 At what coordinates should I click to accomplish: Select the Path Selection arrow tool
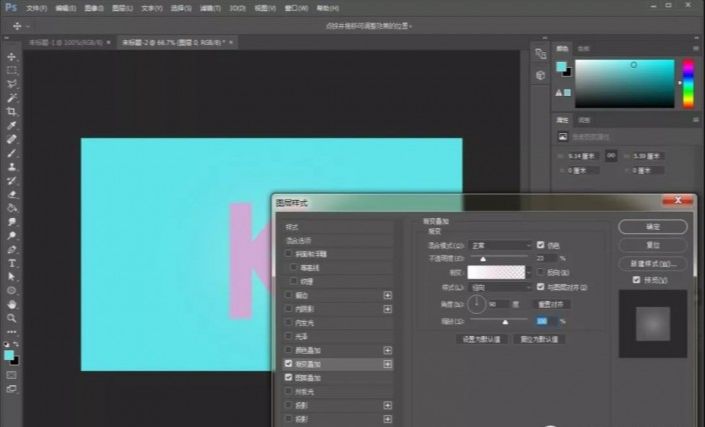point(12,277)
